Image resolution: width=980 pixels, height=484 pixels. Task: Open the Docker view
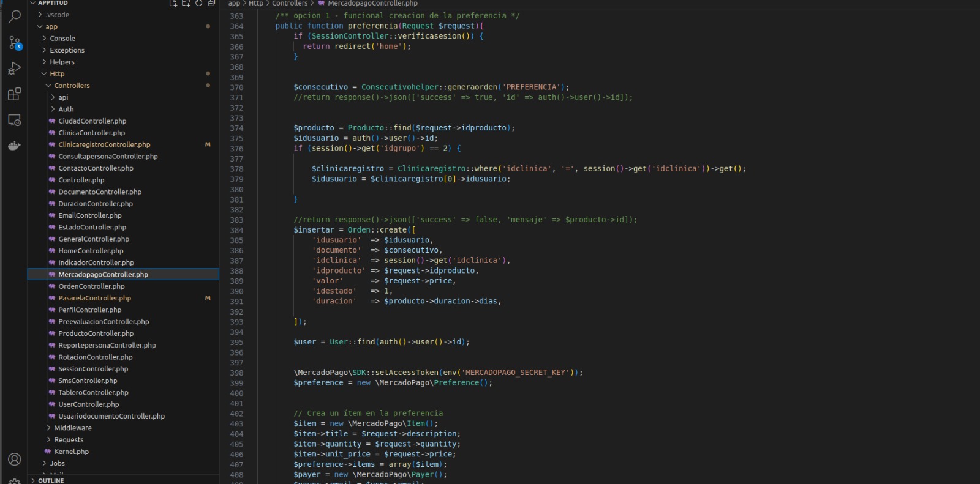(15, 146)
